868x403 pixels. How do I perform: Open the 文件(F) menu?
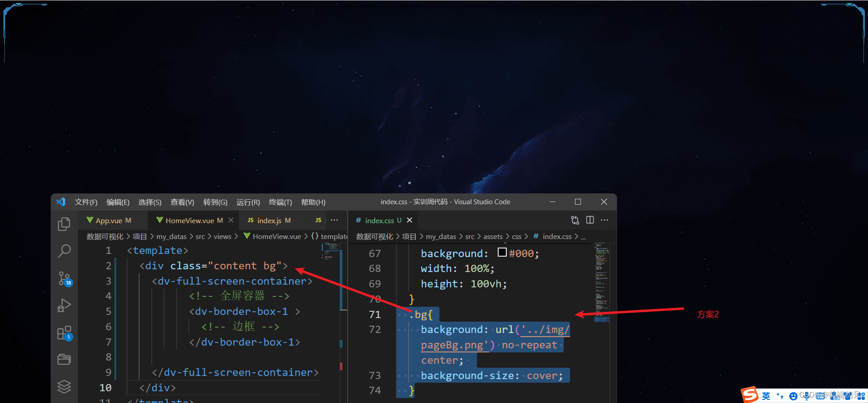86,202
